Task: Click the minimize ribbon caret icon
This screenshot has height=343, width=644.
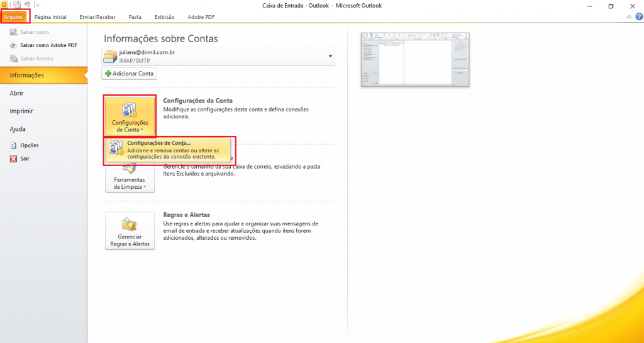Action: click(x=629, y=17)
